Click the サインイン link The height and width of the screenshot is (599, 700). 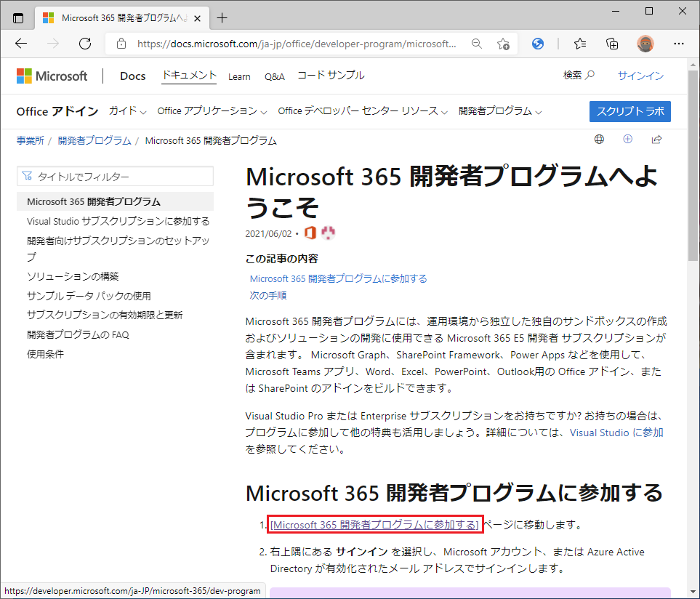pyautogui.click(x=640, y=76)
